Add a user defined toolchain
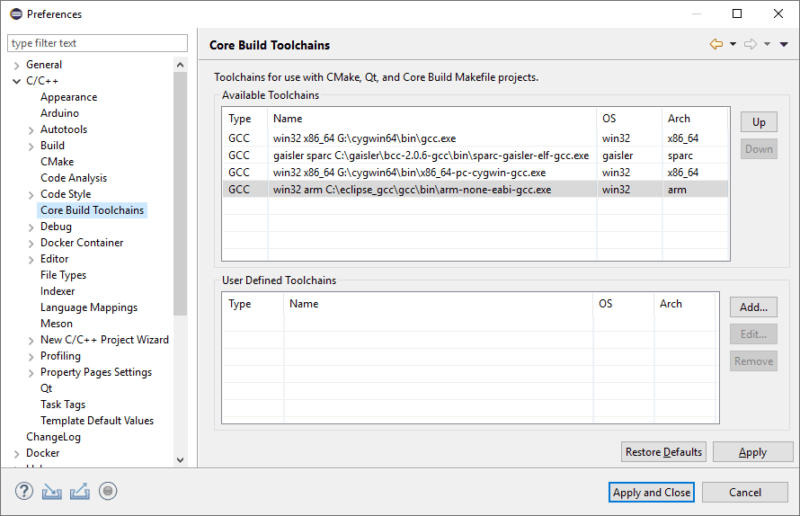 (x=754, y=307)
